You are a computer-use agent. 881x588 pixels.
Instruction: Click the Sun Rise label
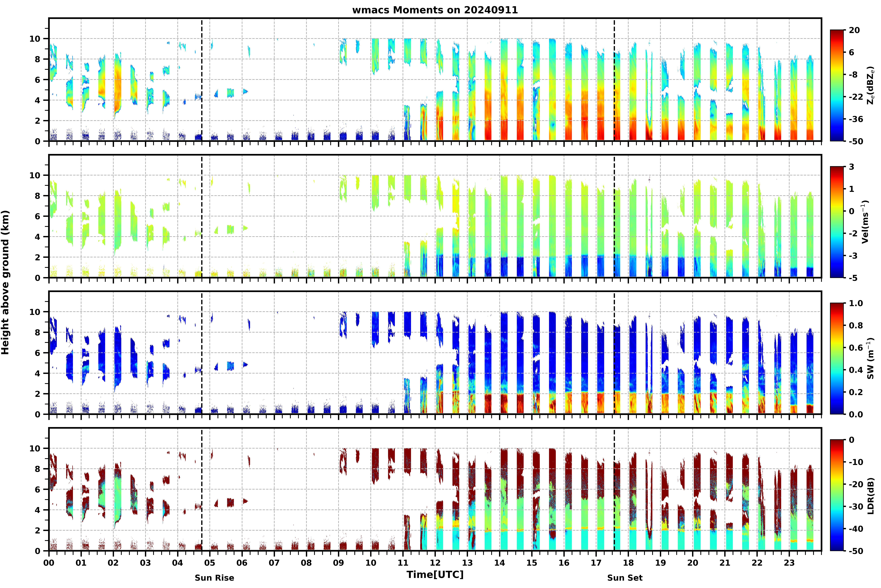point(214,578)
